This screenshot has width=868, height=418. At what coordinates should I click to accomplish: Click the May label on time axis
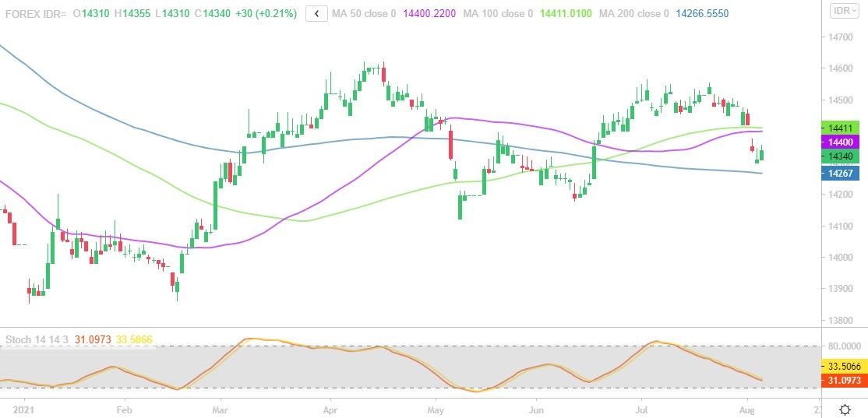pos(436,411)
